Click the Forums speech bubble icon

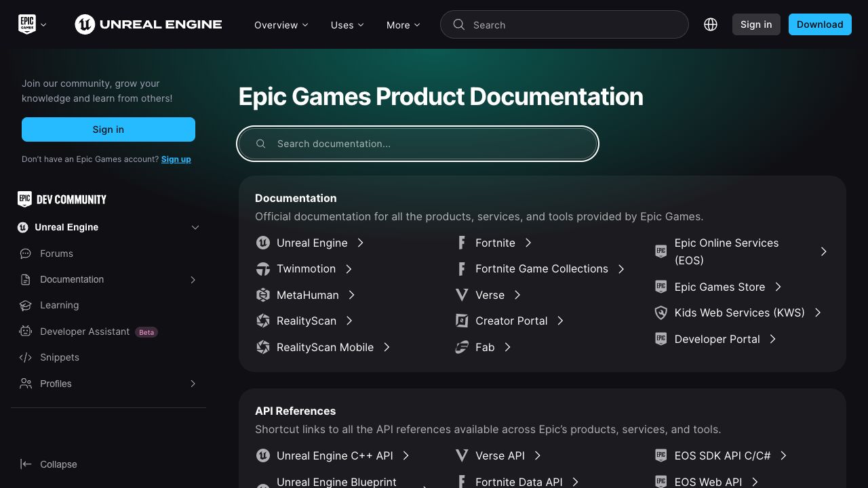tap(26, 253)
